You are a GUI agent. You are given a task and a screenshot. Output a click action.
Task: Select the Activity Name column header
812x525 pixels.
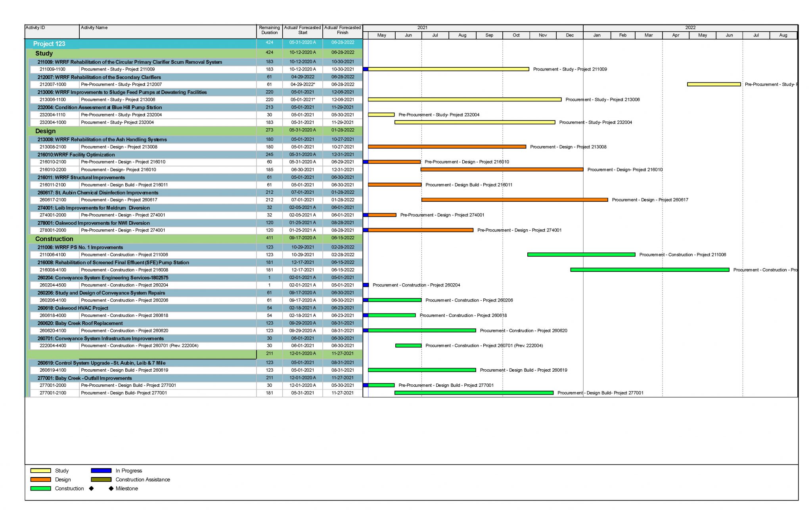[168, 32]
